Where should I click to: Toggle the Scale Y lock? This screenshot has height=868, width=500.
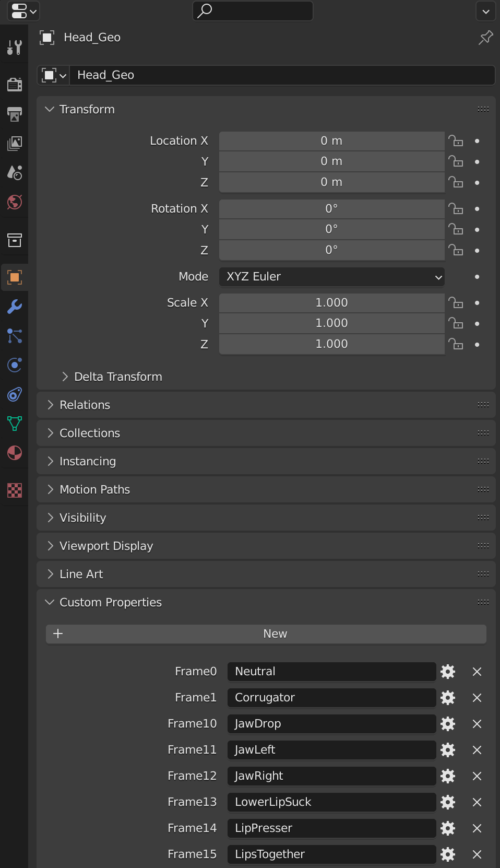pyautogui.click(x=456, y=324)
